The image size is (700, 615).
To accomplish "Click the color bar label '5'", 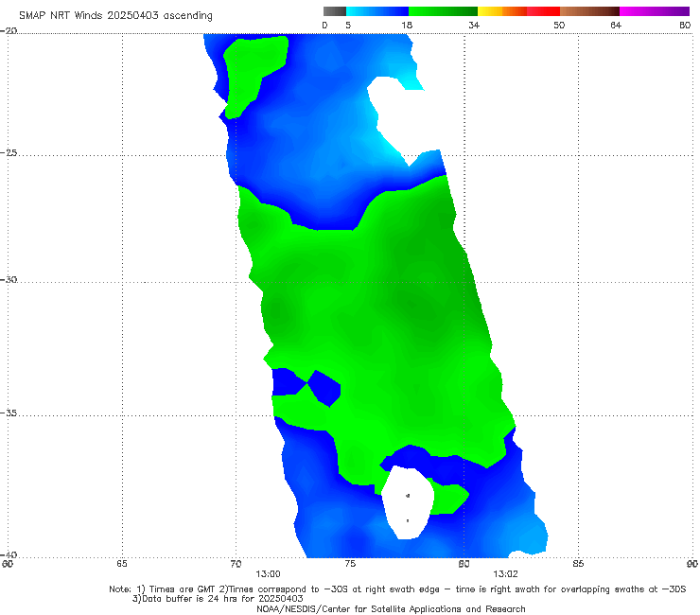I will click(348, 26).
